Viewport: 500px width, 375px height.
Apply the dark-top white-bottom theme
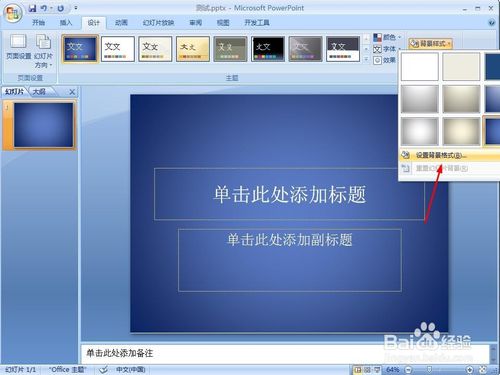pos(343,49)
